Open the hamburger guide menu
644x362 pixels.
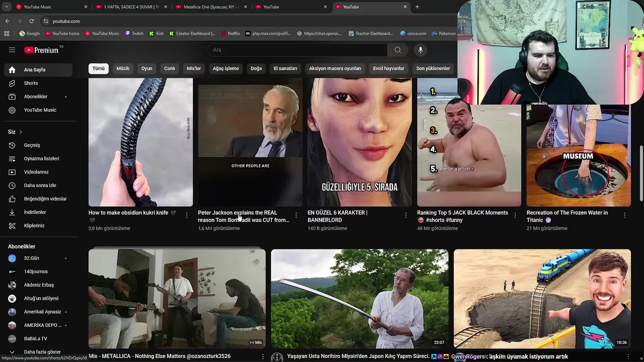[x=12, y=50]
